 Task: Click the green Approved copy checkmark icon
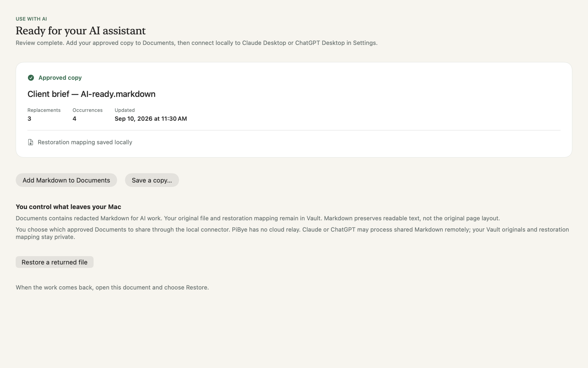(31, 78)
